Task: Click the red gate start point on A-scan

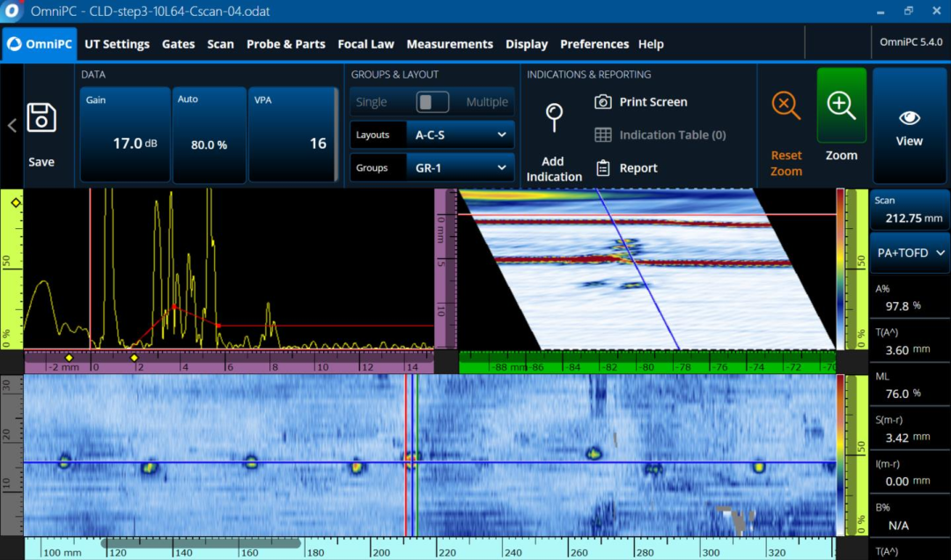Action: 134,348
